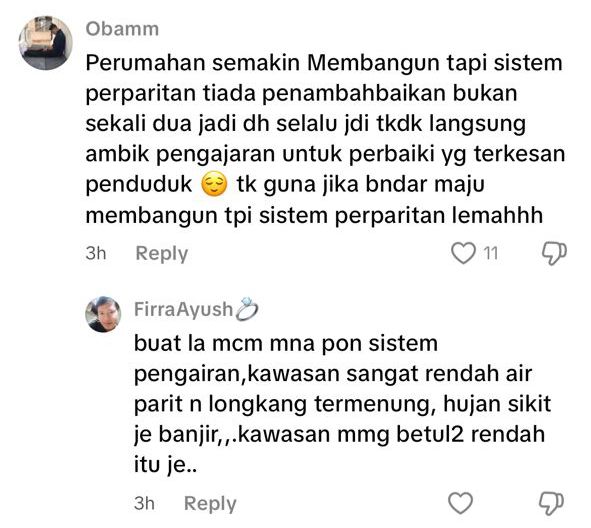Click the word 'penambahbaikan' in Obamm's comment
This screenshot has height=528, width=591.
(354, 93)
